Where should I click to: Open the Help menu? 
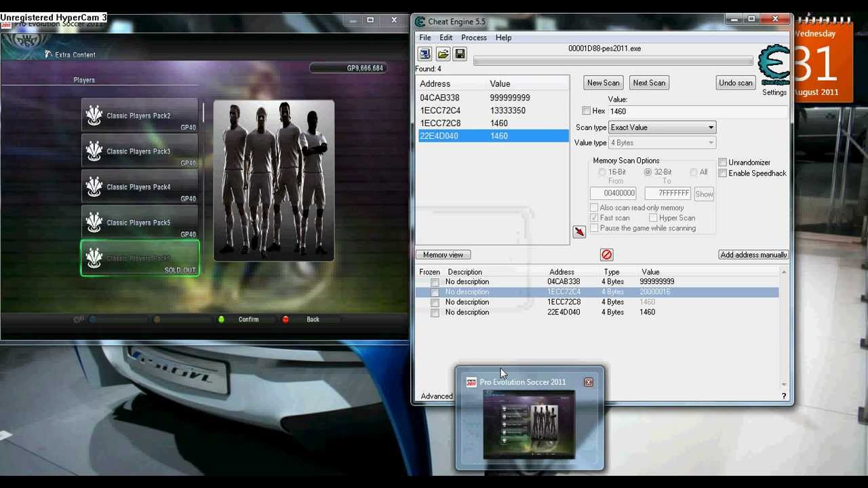pos(503,38)
